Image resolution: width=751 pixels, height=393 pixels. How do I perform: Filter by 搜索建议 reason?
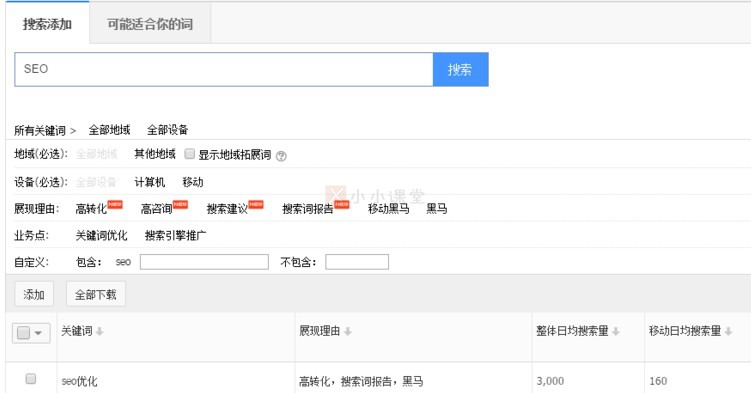coord(227,209)
